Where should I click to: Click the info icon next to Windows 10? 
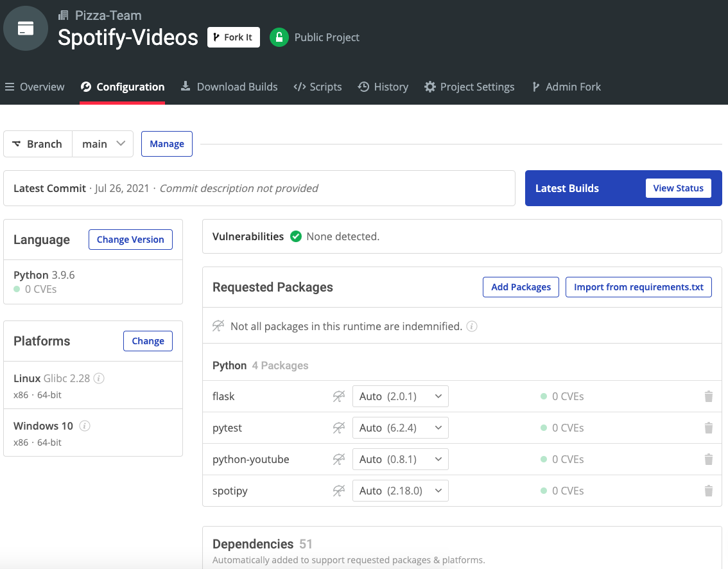[85, 426]
